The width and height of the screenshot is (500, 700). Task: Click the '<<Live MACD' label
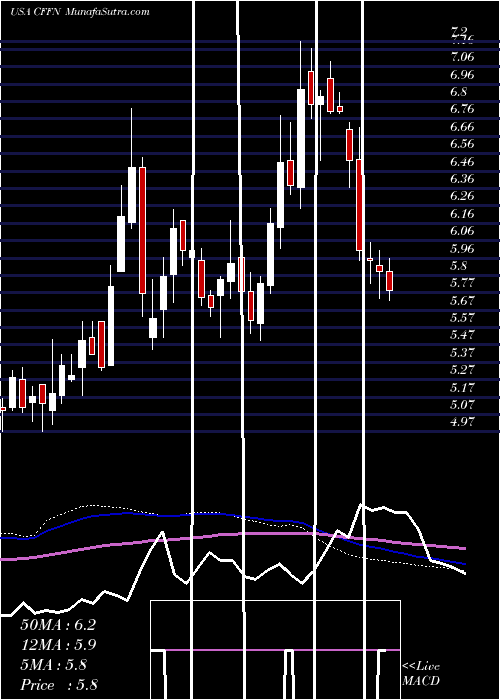click(421, 674)
